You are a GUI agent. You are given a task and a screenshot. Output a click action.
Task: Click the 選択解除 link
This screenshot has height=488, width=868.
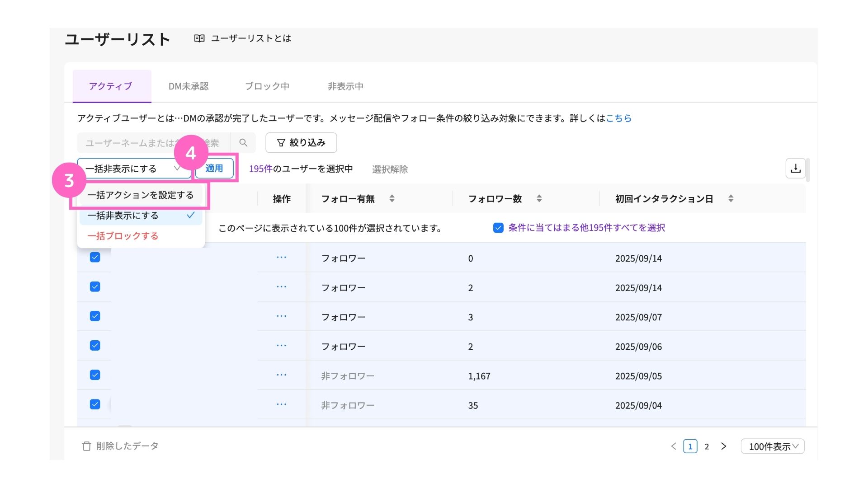[390, 169]
